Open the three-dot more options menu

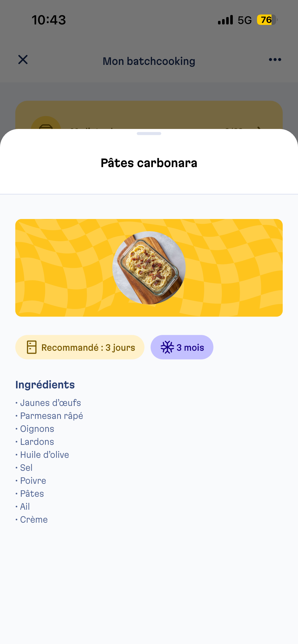point(275,60)
